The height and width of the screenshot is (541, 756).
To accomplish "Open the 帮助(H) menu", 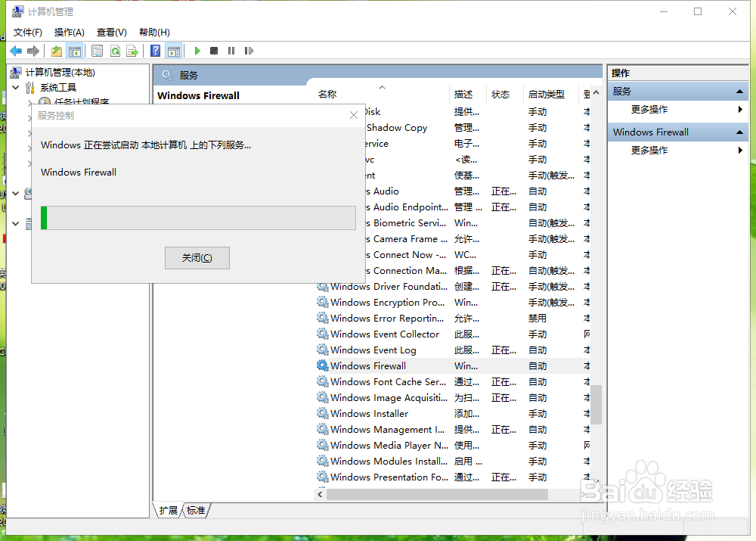I will (x=154, y=33).
